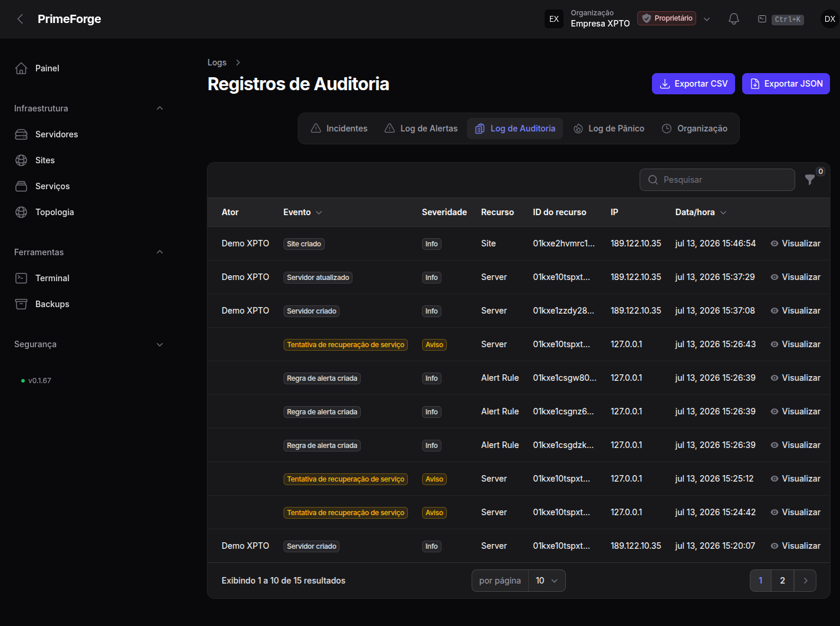Click the back arrow beside PrimeForge
This screenshot has width=840, height=626.
coord(20,19)
